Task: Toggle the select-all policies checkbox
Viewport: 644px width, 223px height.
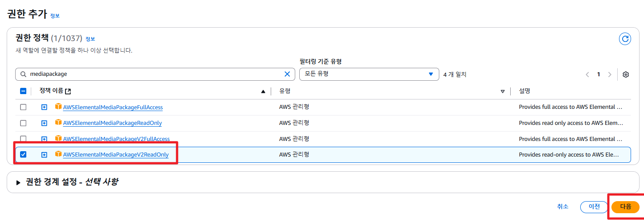Action: tap(23, 91)
